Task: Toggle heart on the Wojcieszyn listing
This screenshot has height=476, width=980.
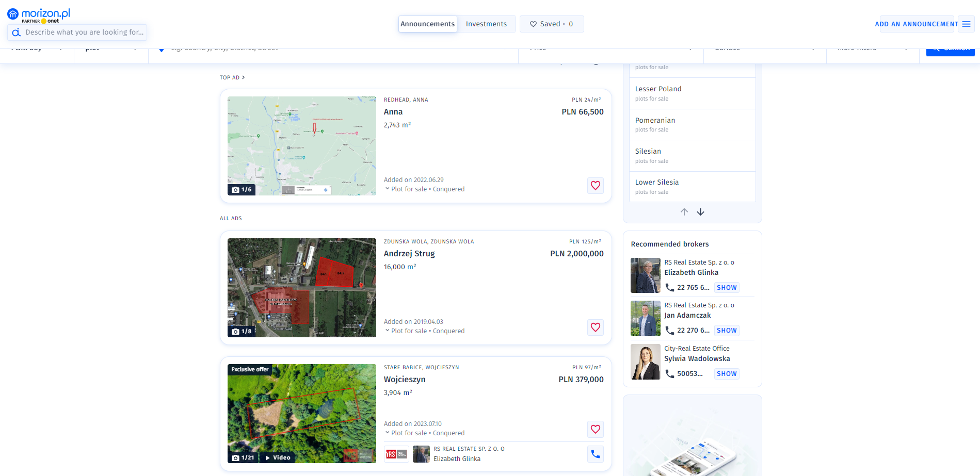Action: (595, 430)
